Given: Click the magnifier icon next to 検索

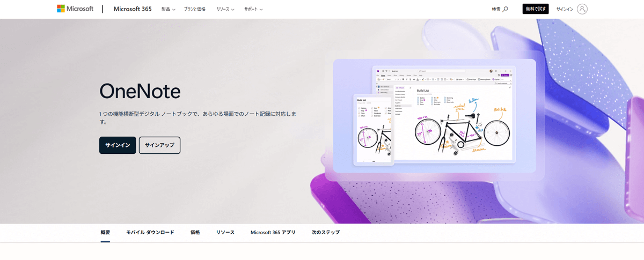Looking at the screenshot, I should [x=505, y=9].
